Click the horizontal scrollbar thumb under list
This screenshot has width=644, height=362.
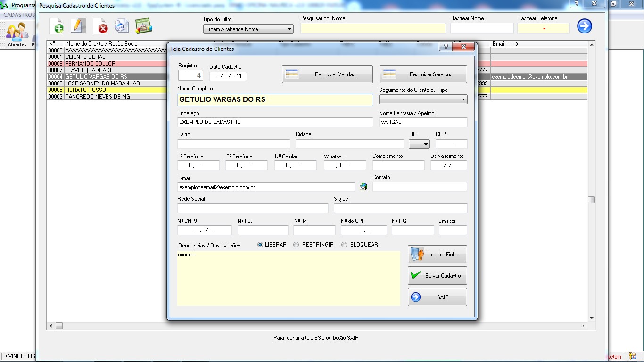click(59, 326)
